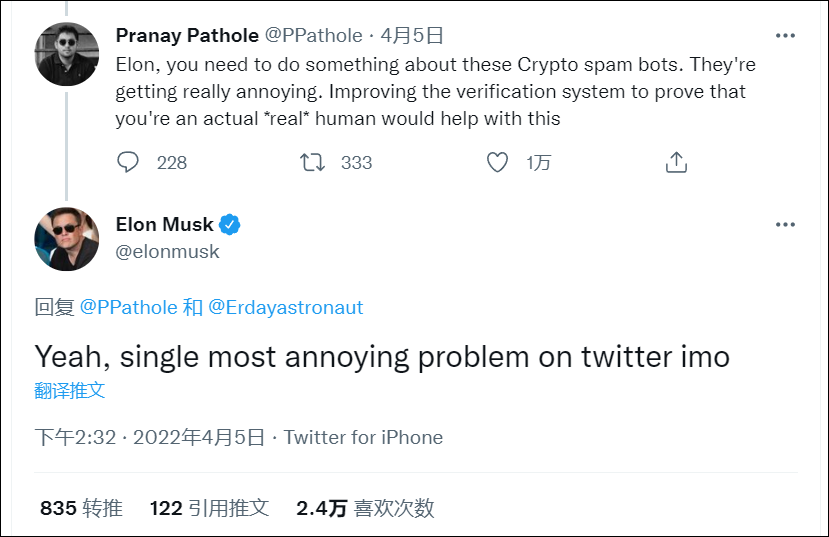Click the Elon Musk display name
Screen dimensions: 829x537
point(165,225)
